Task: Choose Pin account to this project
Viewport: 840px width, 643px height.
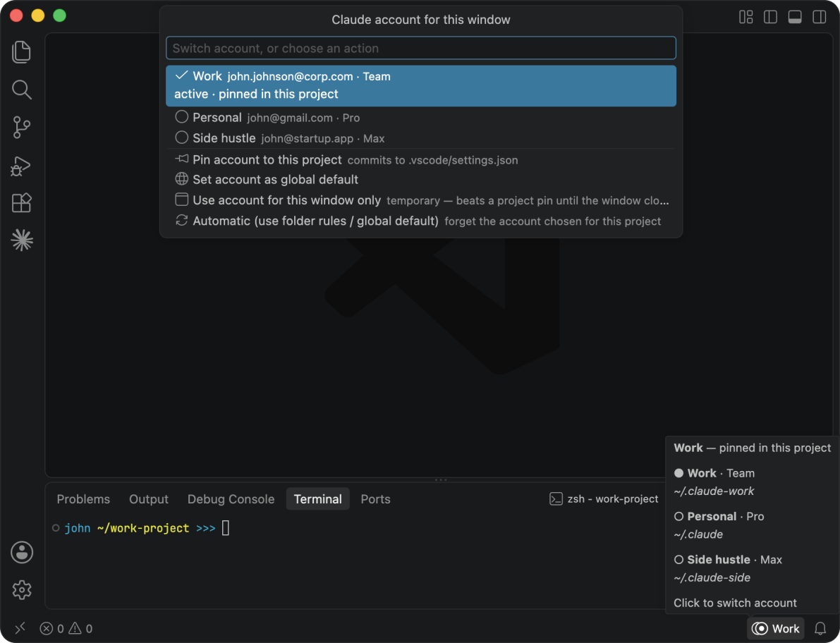Action: [421, 159]
